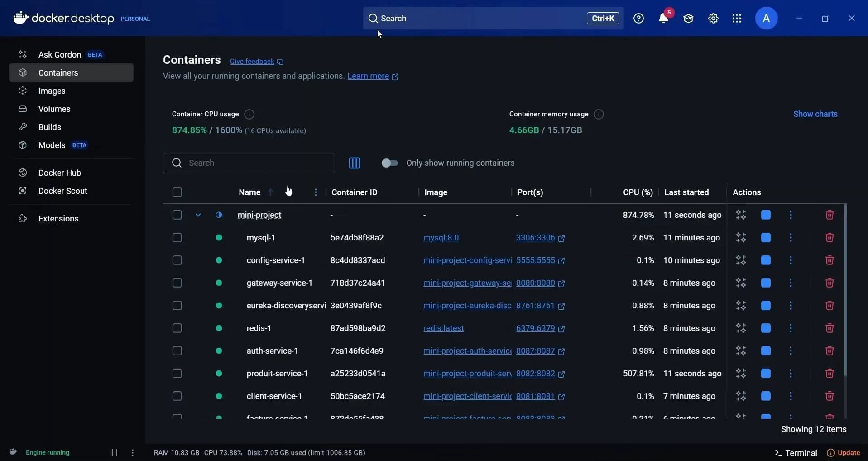Collapse the mini-project container group

click(x=198, y=215)
